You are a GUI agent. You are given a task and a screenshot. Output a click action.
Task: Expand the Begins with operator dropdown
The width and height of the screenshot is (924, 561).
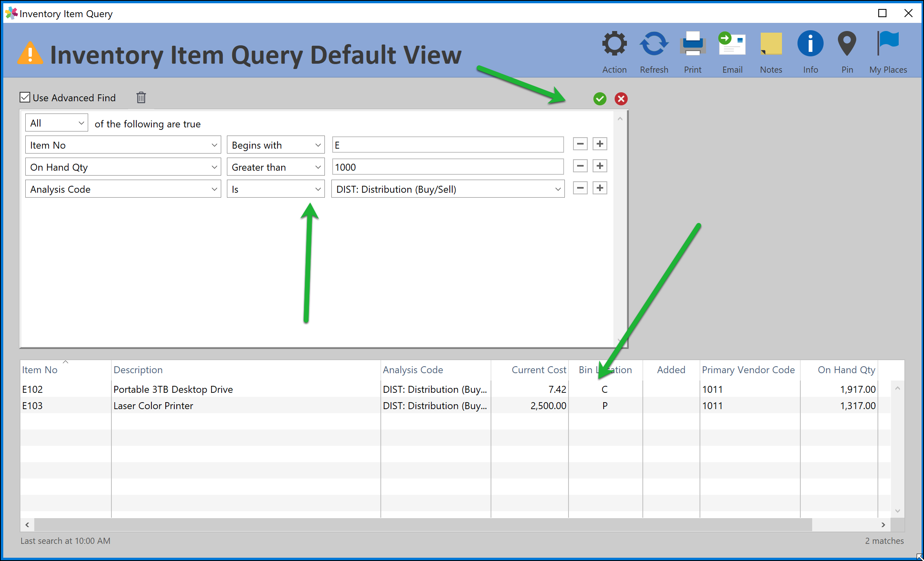tap(276, 145)
